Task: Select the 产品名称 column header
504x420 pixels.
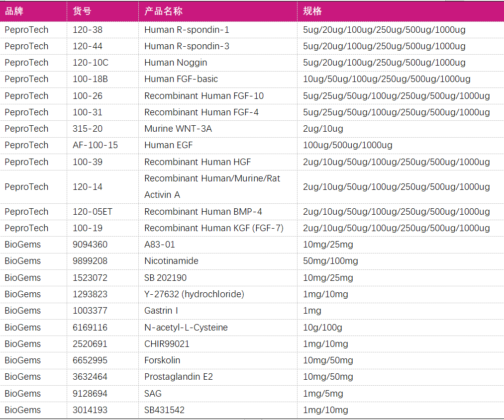Action: [163, 11]
